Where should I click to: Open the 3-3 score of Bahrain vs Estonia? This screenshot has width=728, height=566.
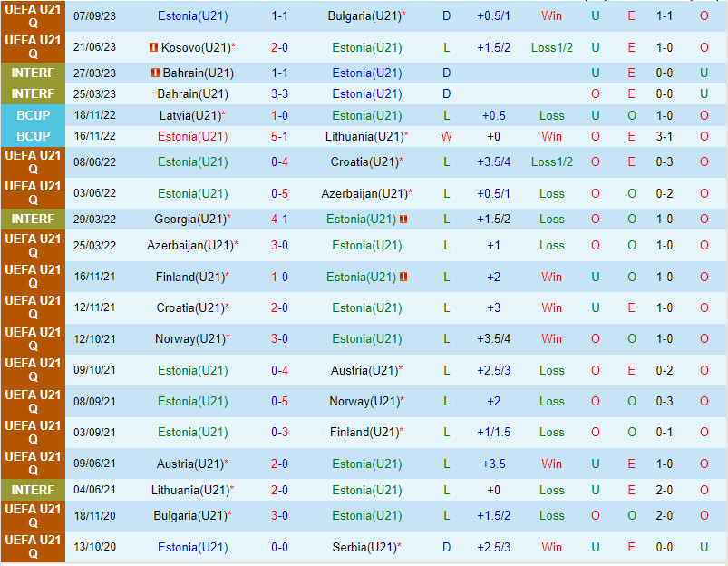(279, 93)
